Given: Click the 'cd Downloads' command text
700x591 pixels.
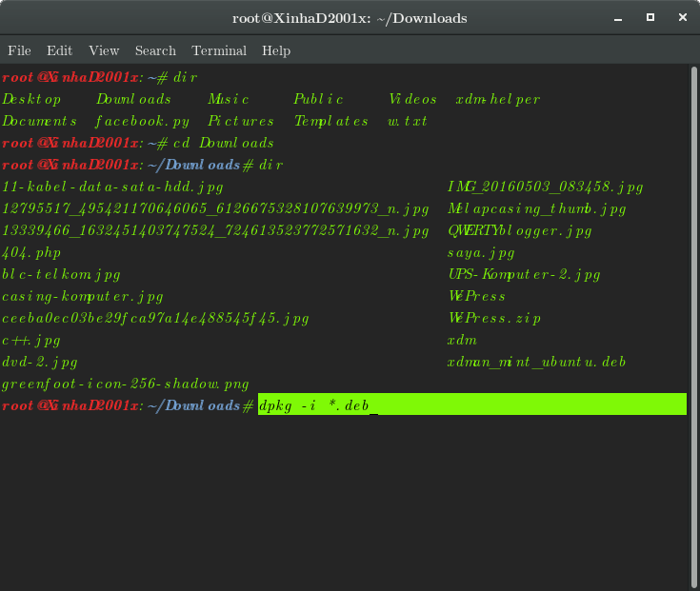Looking at the screenshot, I should [223, 143].
